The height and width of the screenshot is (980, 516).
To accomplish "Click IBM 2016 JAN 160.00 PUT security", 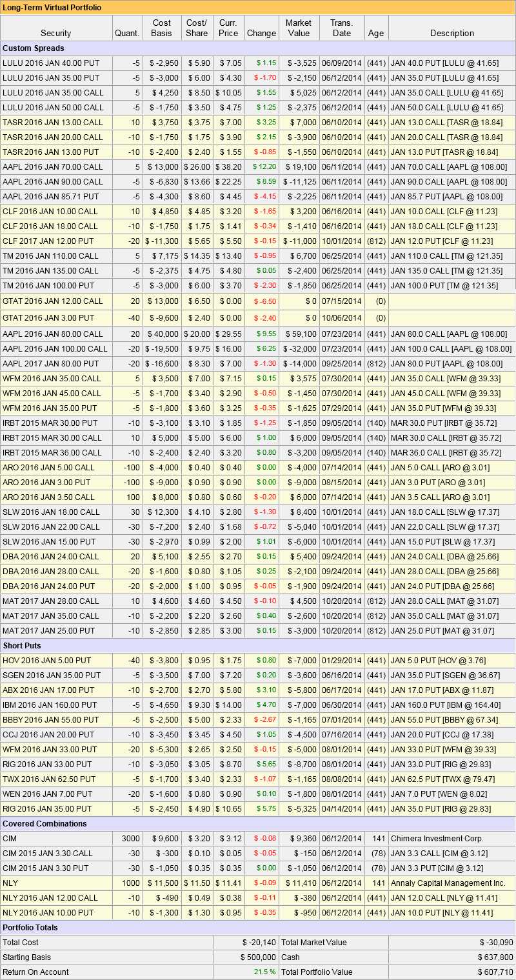I will 50,705.
